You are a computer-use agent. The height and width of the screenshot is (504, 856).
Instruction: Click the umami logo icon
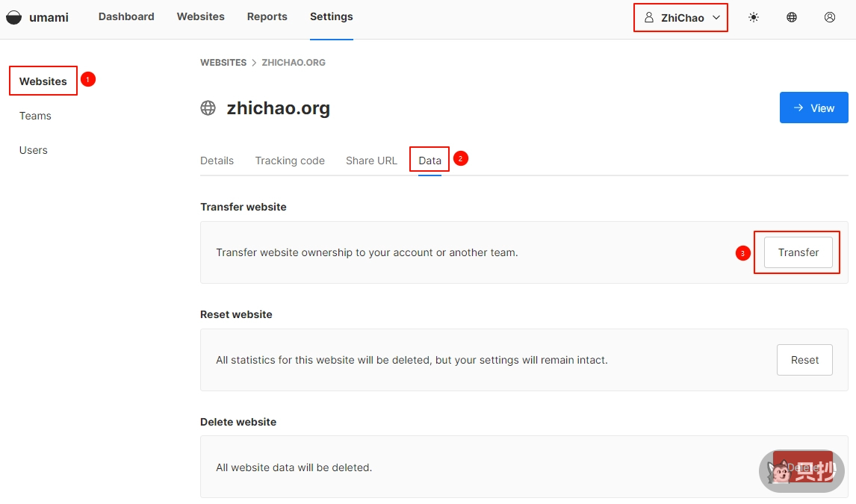pyautogui.click(x=14, y=17)
